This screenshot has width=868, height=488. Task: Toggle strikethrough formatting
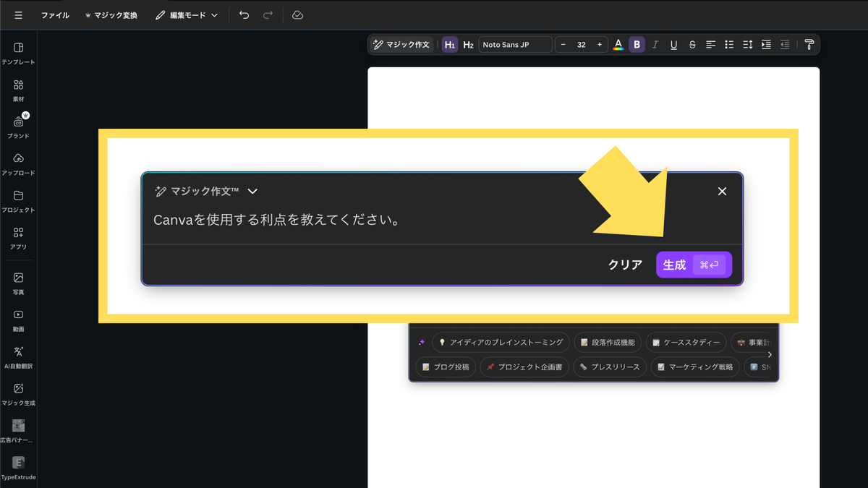[692, 45]
